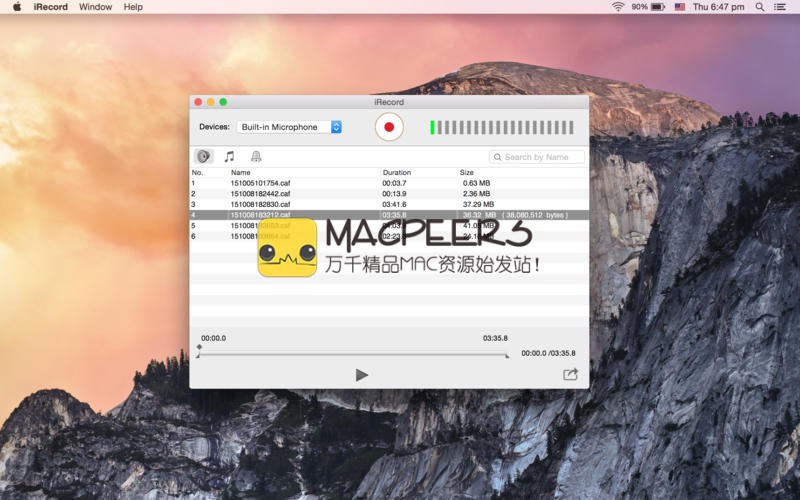Start recording with the red record button
The image size is (800, 500).
389,127
